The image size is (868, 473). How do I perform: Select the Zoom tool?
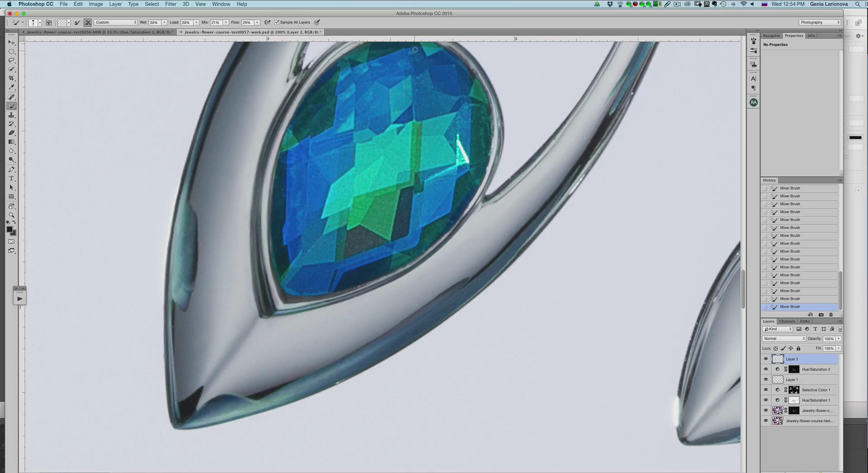[x=11, y=215]
